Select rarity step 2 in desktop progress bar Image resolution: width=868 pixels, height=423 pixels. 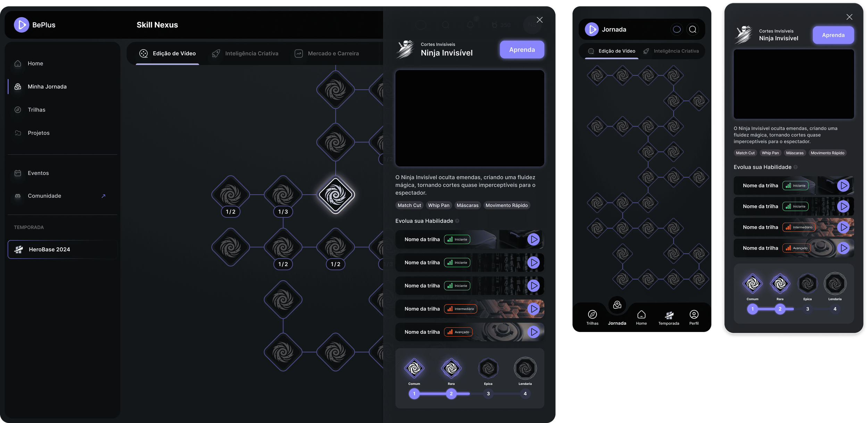(451, 393)
